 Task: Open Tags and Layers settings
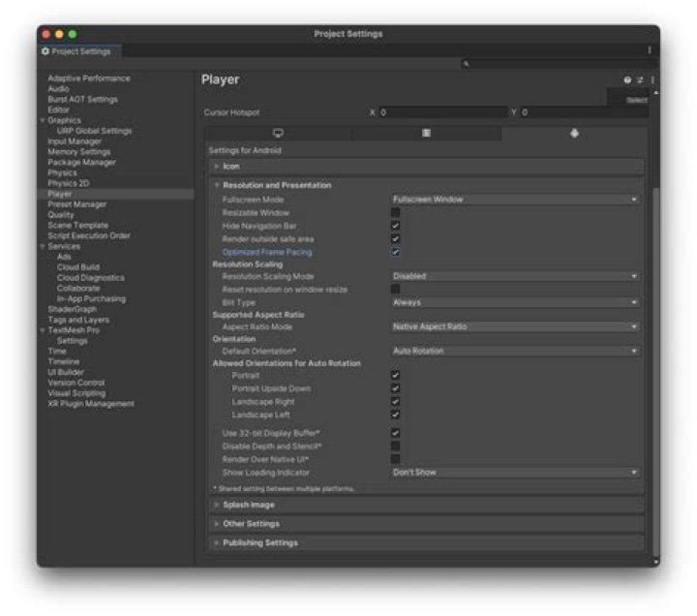point(78,320)
